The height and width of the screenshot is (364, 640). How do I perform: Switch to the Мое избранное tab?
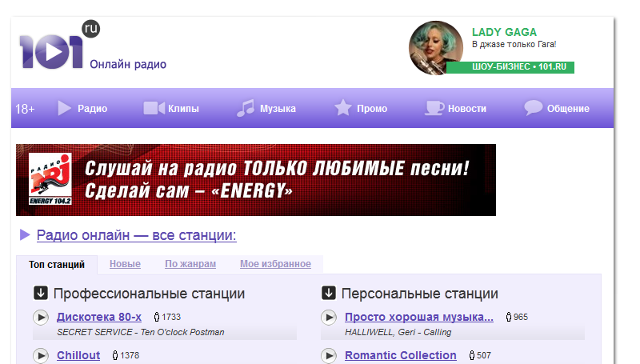[x=275, y=264]
